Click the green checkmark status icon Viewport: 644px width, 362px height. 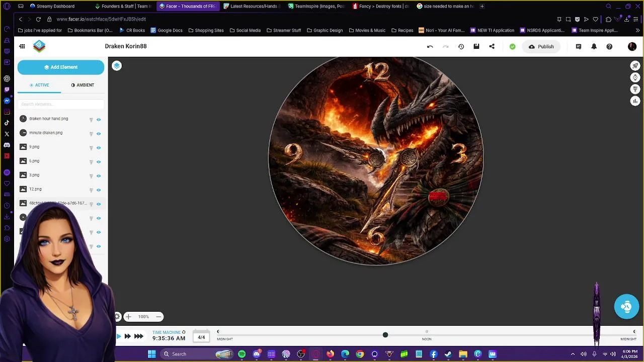tap(512, 47)
